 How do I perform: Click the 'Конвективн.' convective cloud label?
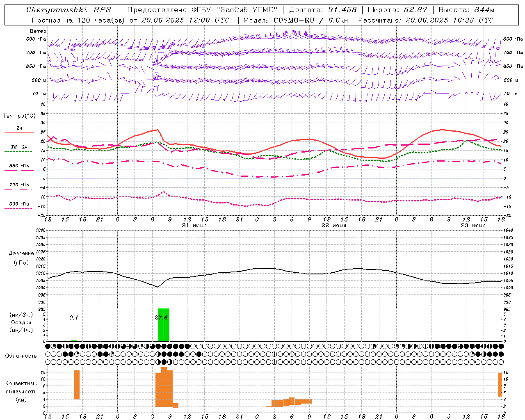pos(21,383)
